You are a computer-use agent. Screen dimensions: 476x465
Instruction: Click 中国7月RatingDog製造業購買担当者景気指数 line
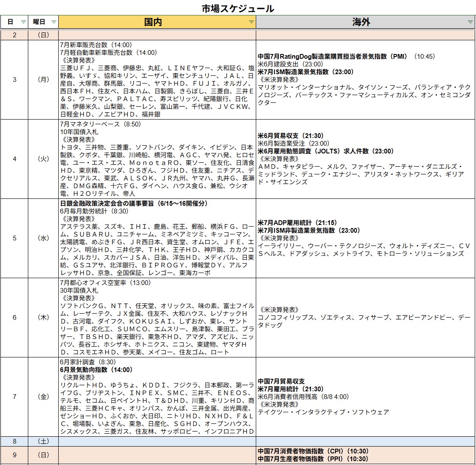click(x=346, y=57)
